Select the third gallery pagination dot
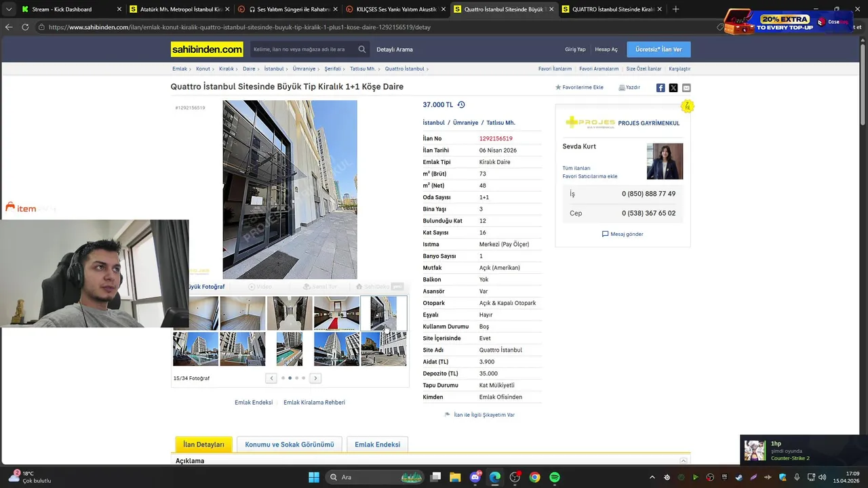 pyautogui.click(x=296, y=378)
